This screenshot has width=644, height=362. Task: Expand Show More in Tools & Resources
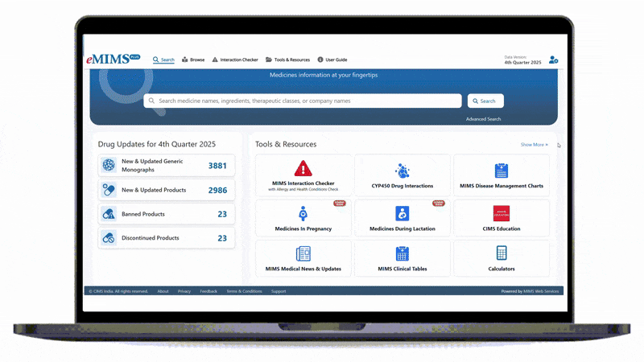coord(534,145)
